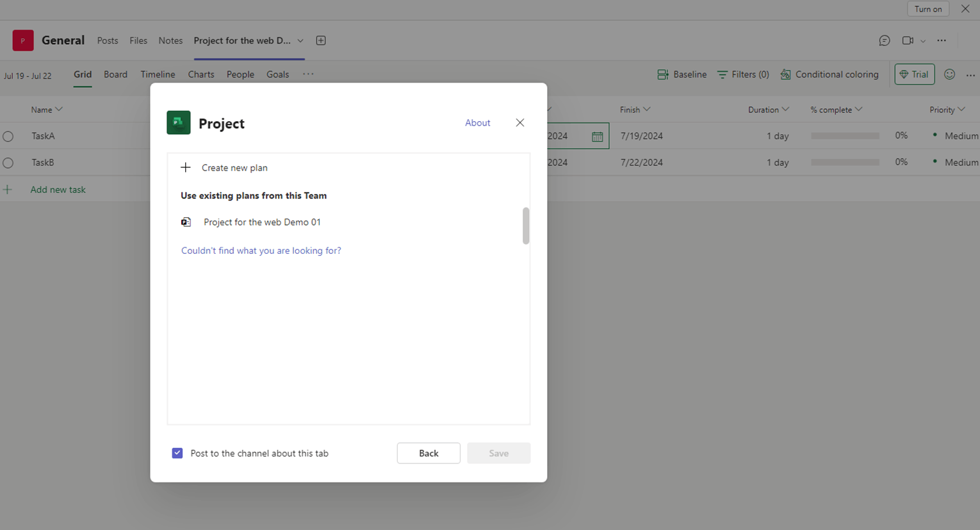Expand the Priority column dropdown
The image size is (980, 530).
[x=961, y=110]
